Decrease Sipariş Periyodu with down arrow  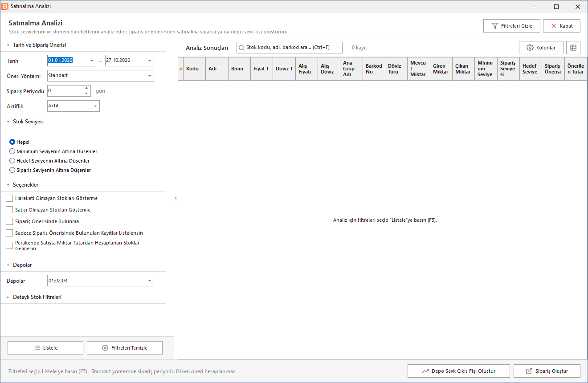pos(86,94)
